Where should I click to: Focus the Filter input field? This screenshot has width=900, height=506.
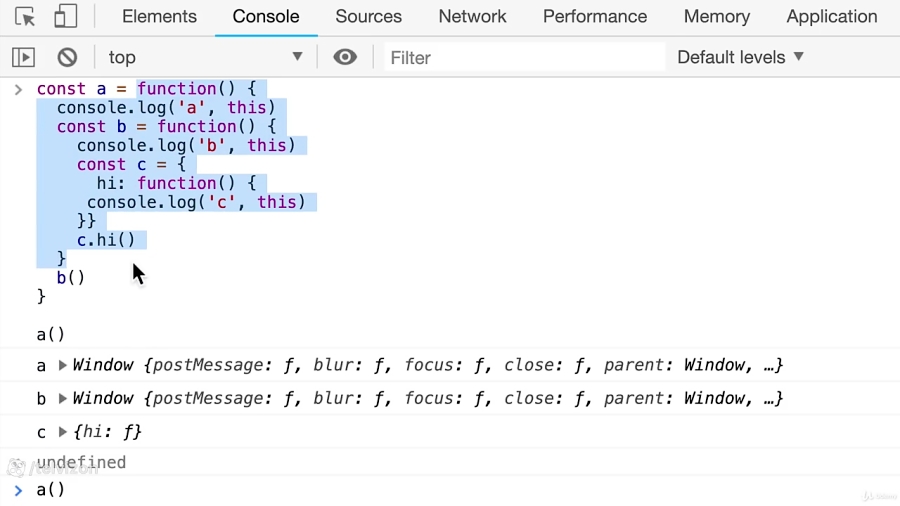pos(525,57)
